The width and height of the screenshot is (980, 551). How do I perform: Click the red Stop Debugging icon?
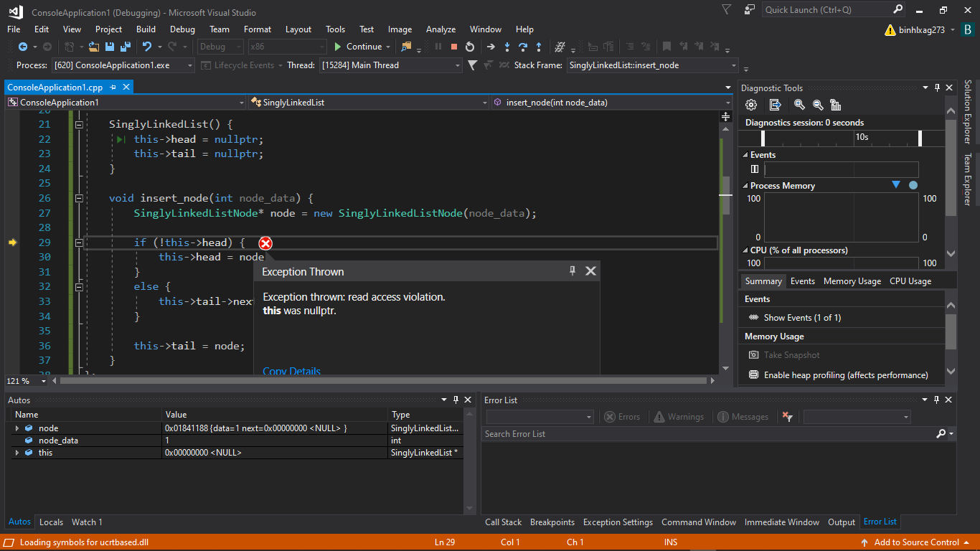pos(453,47)
